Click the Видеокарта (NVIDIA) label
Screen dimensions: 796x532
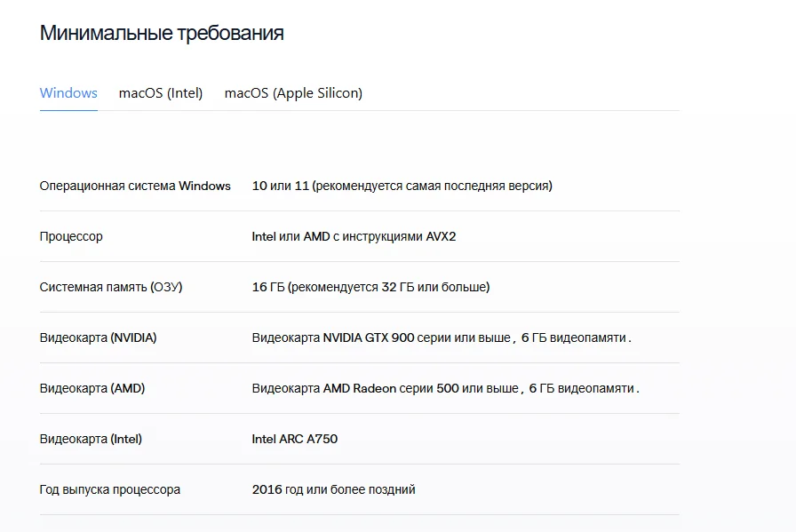click(x=98, y=337)
